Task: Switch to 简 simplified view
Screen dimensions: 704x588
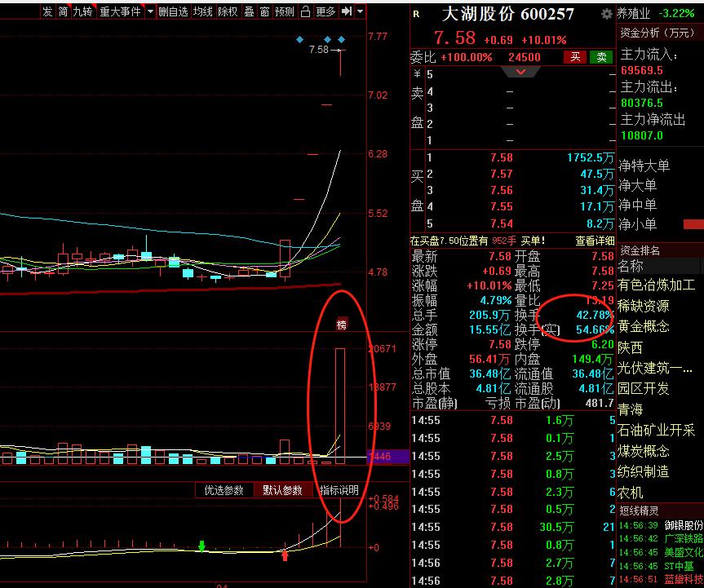Action: 63,11
